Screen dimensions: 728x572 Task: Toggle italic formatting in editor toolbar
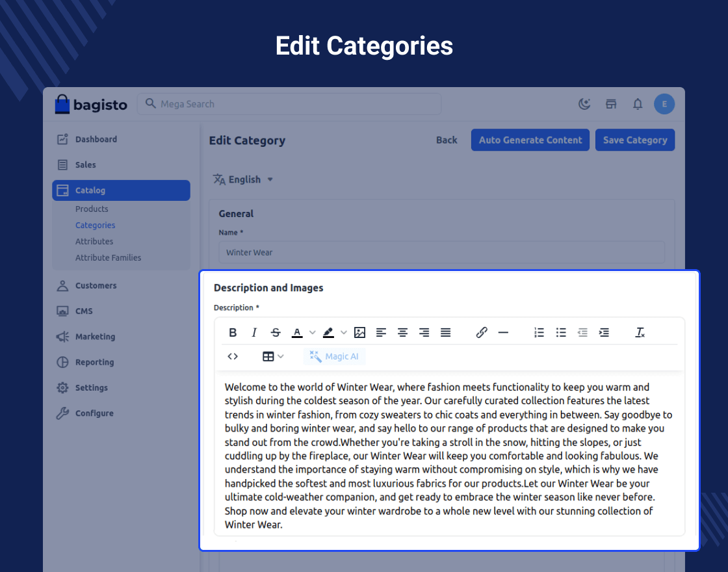(254, 332)
